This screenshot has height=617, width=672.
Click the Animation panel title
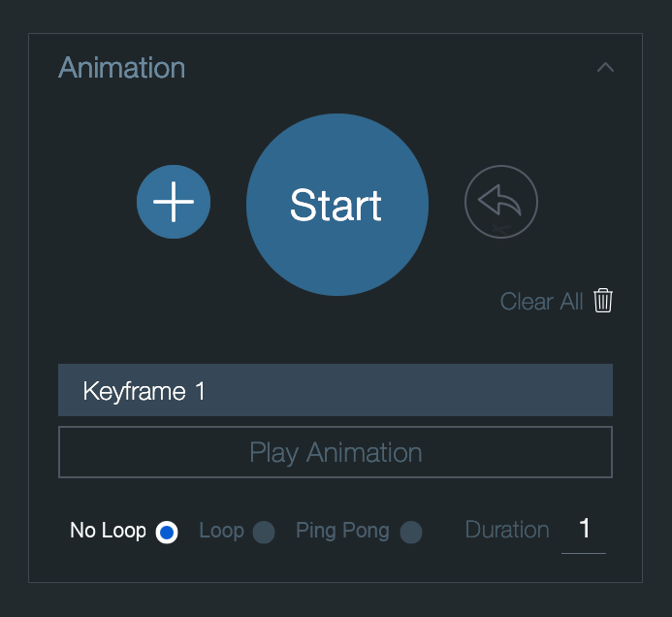(x=122, y=68)
